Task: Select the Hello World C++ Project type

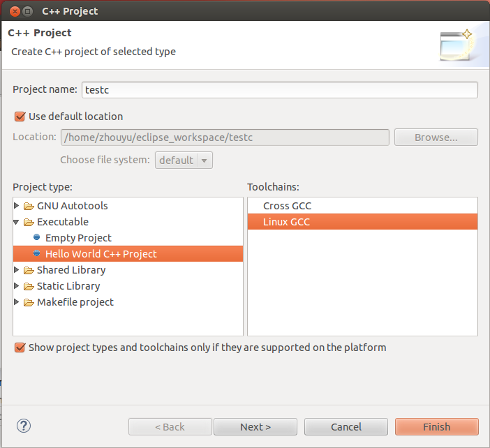Action: coord(101,254)
